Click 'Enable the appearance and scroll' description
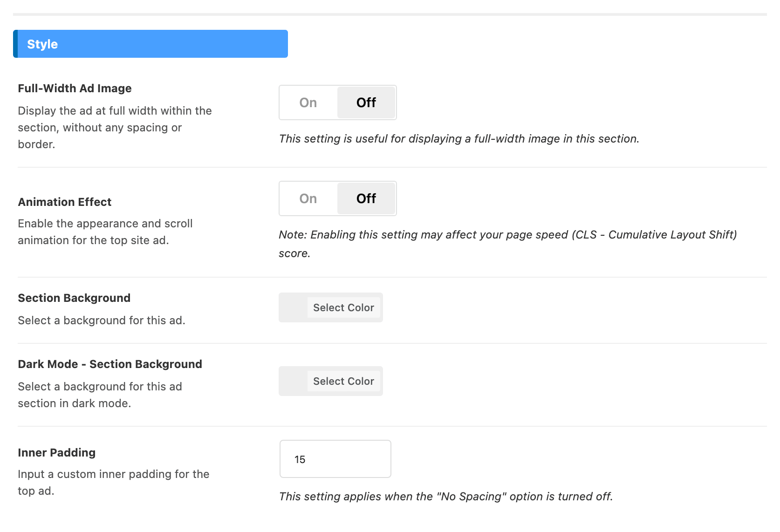The image size is (780, 532). tap(105, 232)
